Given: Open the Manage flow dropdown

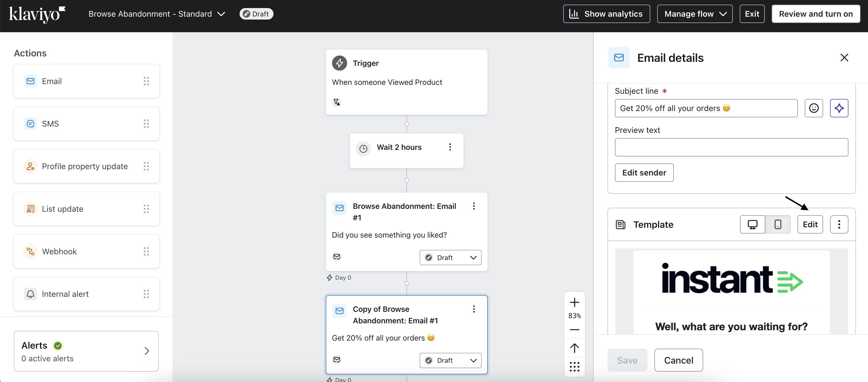Looking at the screenshot, I should point(695,14).
